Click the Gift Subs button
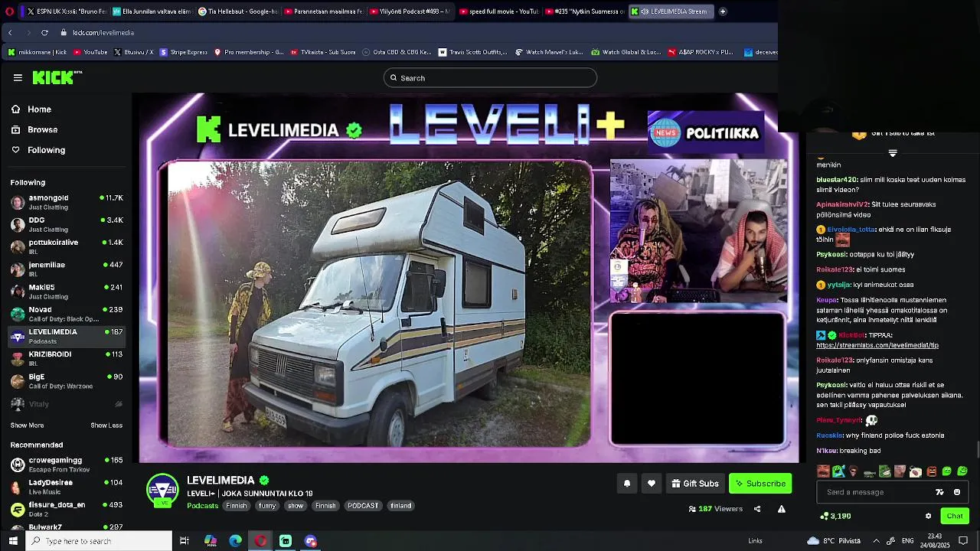This screenshot has height=551, width=980. point(695,483)
